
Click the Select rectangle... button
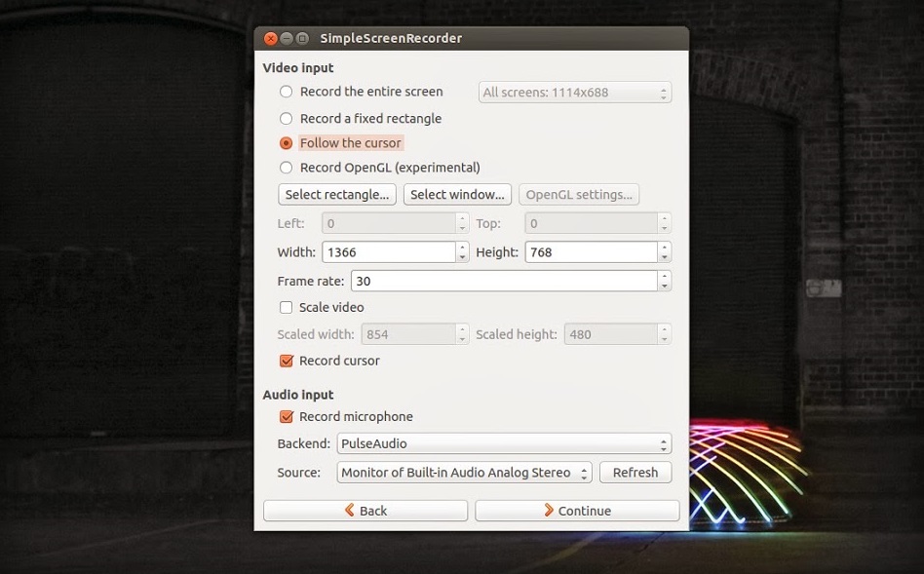coord(337,195)
